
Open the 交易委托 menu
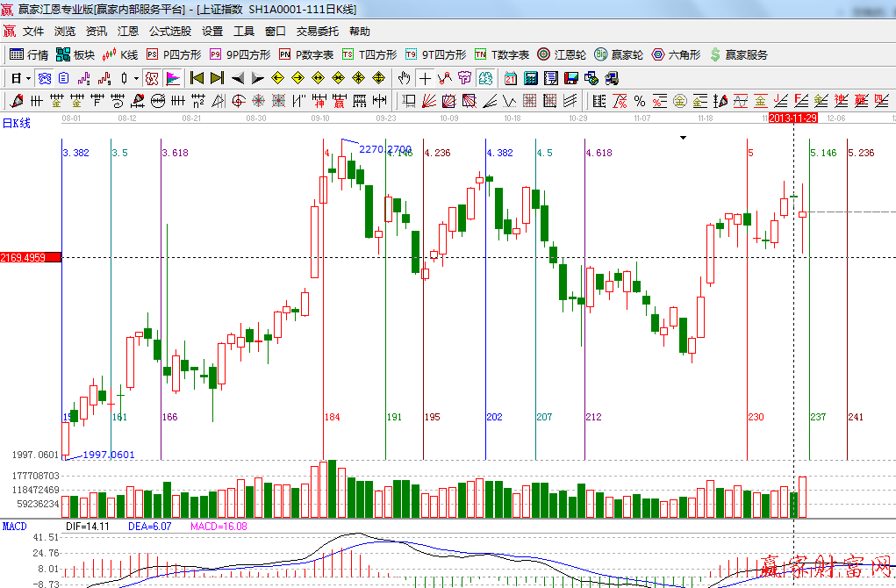[x=317, y=32]
